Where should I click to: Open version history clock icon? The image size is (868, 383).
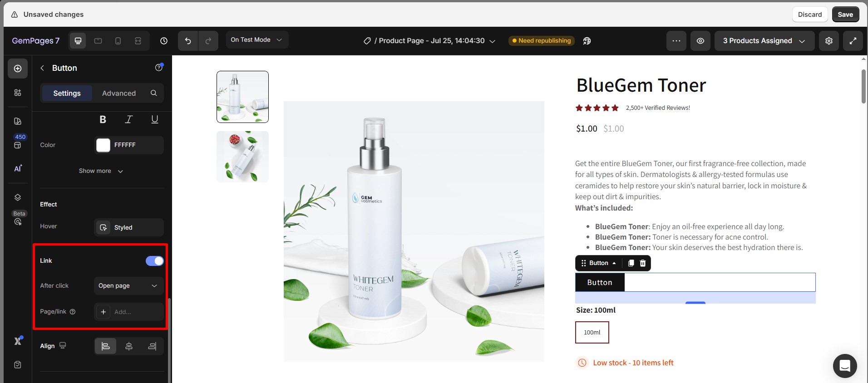click(x=164, y=41)
